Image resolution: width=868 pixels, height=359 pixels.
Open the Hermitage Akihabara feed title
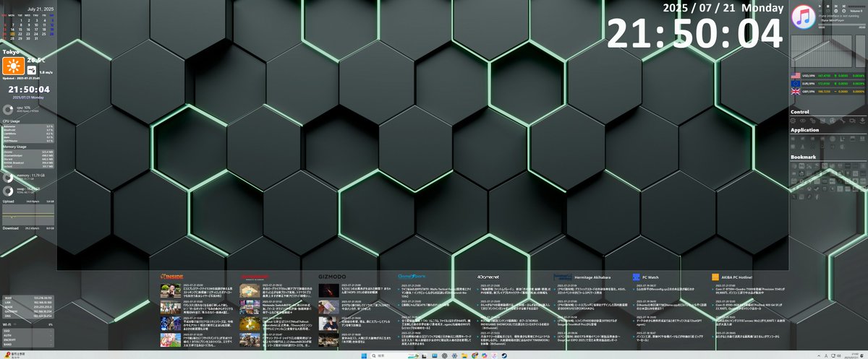point(592,277)
